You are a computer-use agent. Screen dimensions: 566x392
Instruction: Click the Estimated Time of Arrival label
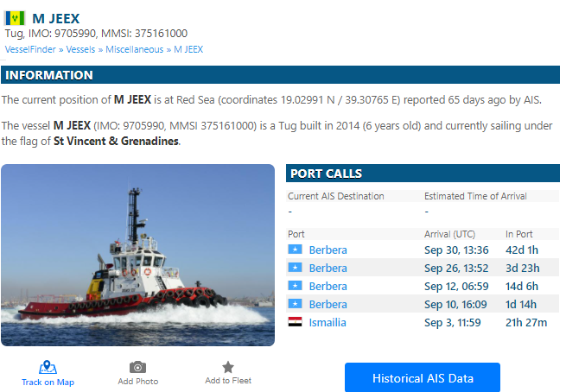pyautogui.click(x=475, y=196)
